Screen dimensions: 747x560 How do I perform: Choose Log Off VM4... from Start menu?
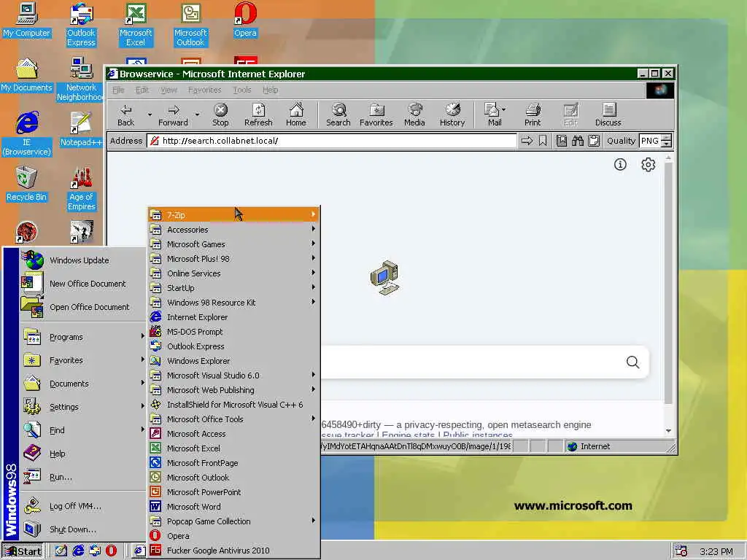pyautogui.click(x=83, y=506)
